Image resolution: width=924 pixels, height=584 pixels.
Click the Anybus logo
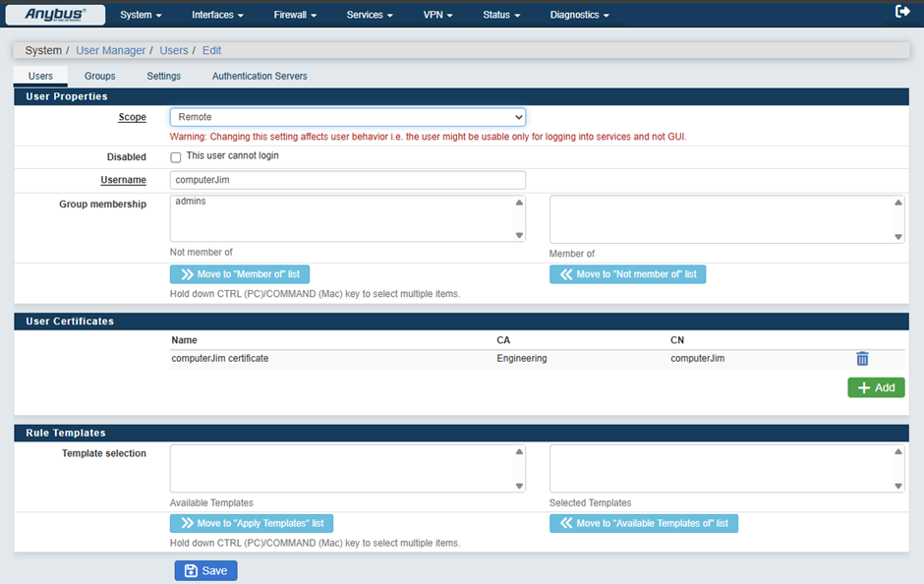[55, 15]
